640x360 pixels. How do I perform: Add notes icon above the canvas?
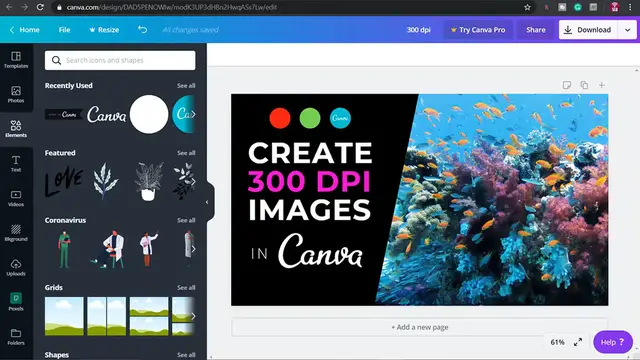[567, 85]
